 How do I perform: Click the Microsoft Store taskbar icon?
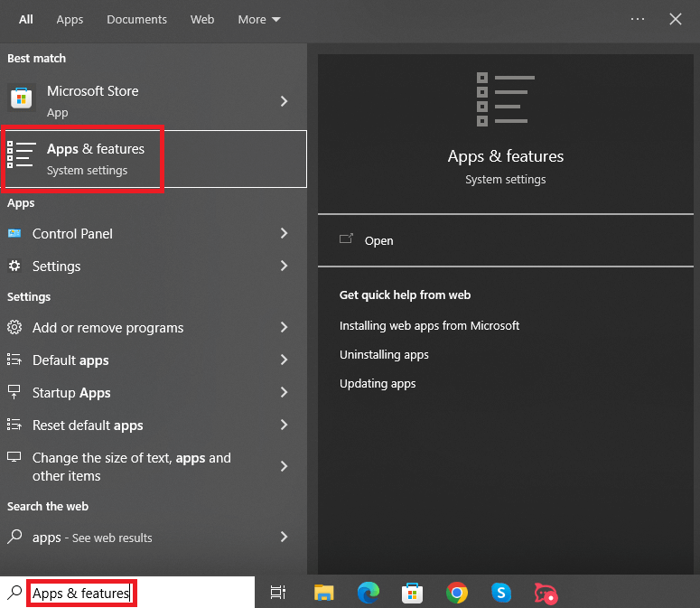coord(413,593)
